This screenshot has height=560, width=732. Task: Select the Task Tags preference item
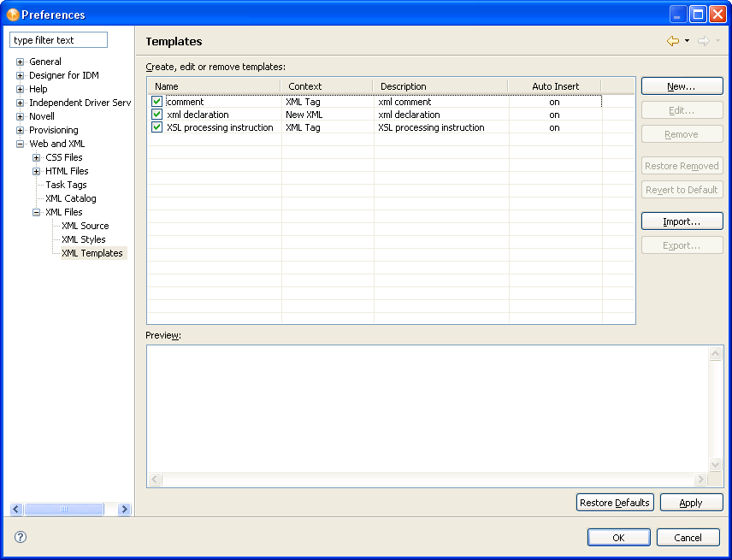[66, 185]
